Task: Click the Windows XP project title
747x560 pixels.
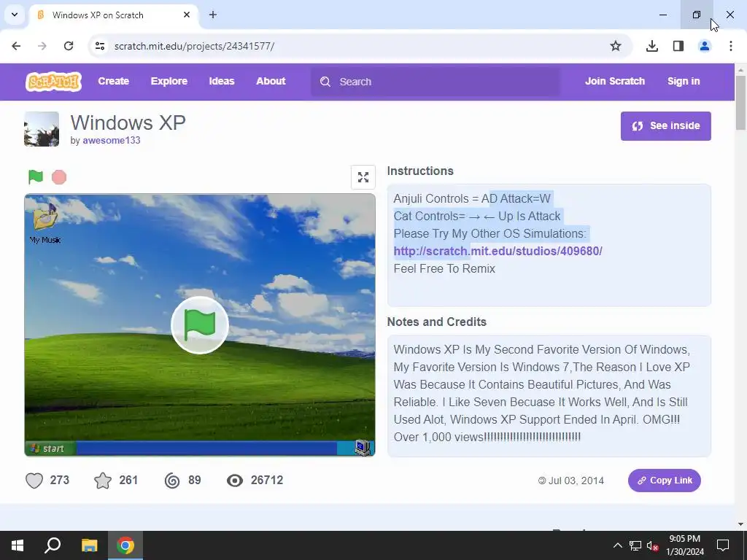Action: pos(128,122)
